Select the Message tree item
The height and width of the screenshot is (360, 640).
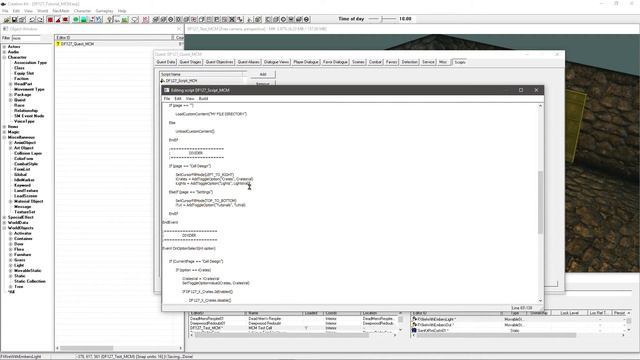coord(22,207)
